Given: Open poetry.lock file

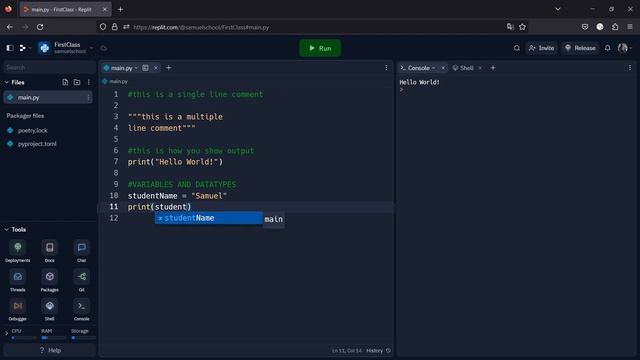Looking at the screenshot, I should [x=33, y=131].
